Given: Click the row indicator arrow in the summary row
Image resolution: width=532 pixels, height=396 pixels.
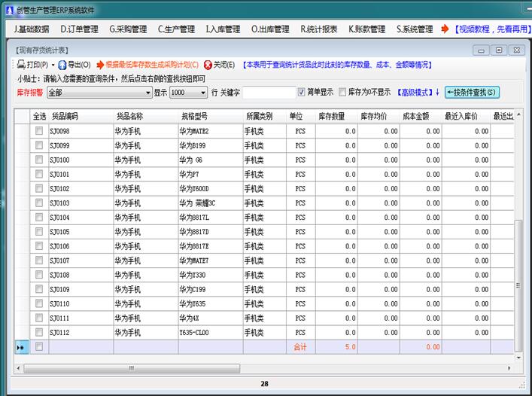Looking at the screenshot, I should (21, 346).
